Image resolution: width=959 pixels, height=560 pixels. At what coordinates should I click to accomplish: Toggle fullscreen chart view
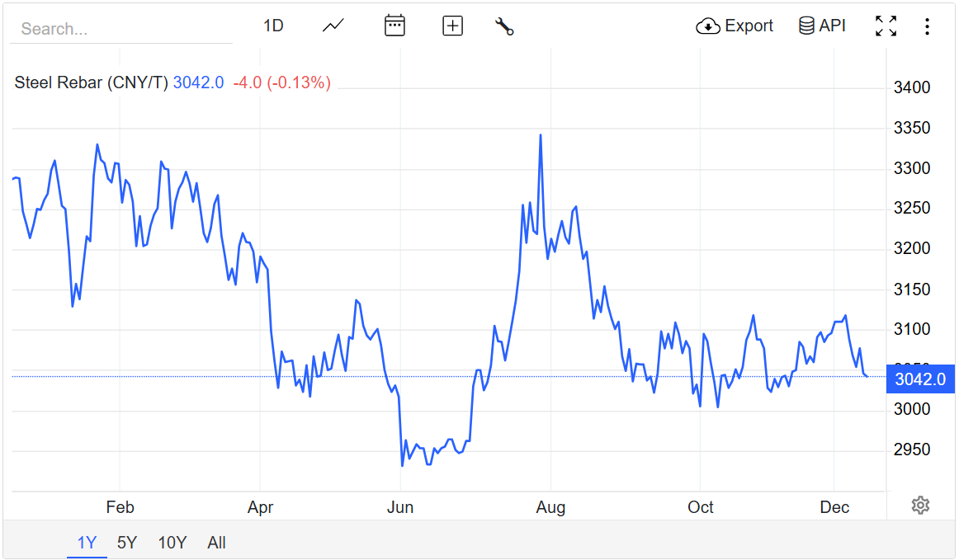point(886,26)
